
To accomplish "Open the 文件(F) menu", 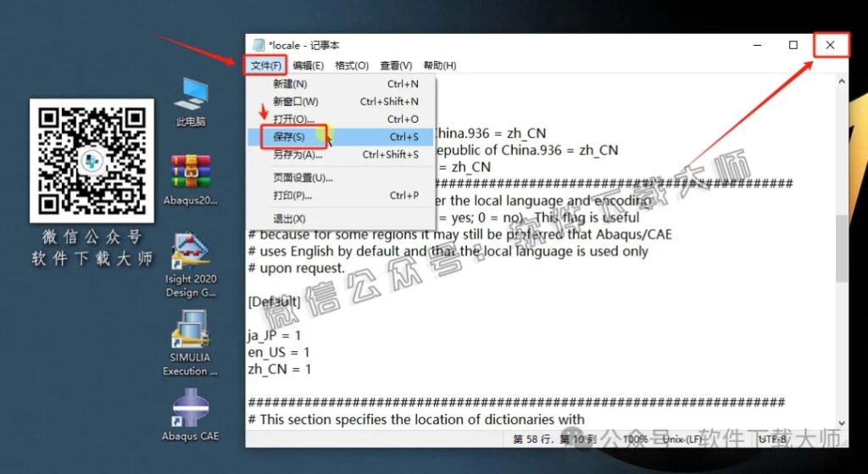I will [x=266, y=65].
